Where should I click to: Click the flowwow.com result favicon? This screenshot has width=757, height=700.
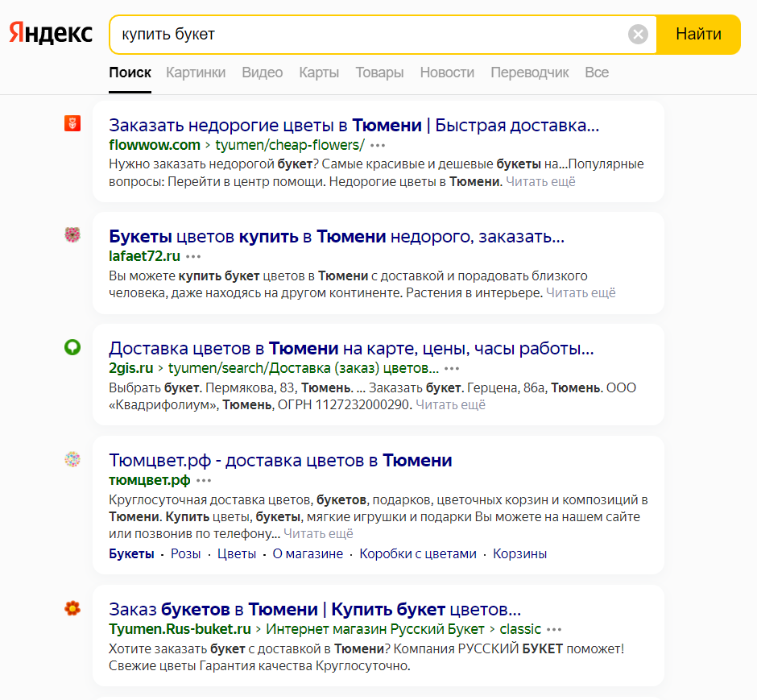[x=72, y=123]
